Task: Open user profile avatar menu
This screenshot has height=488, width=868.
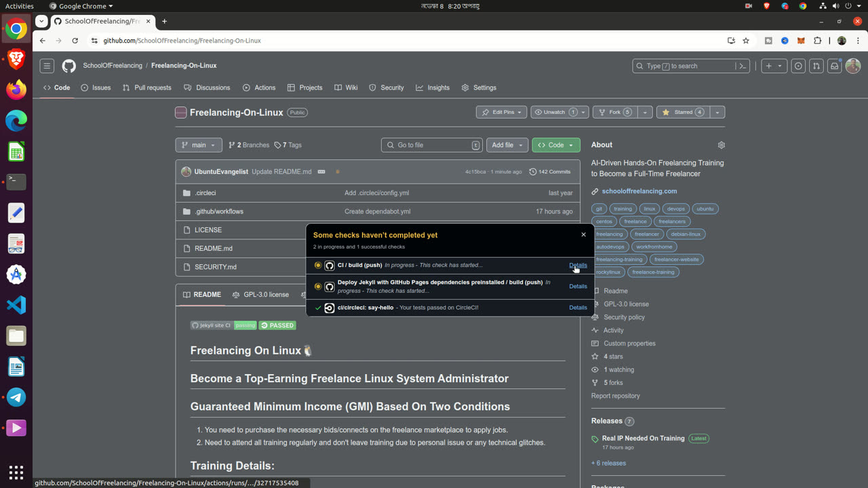Action: pos(853,66)
